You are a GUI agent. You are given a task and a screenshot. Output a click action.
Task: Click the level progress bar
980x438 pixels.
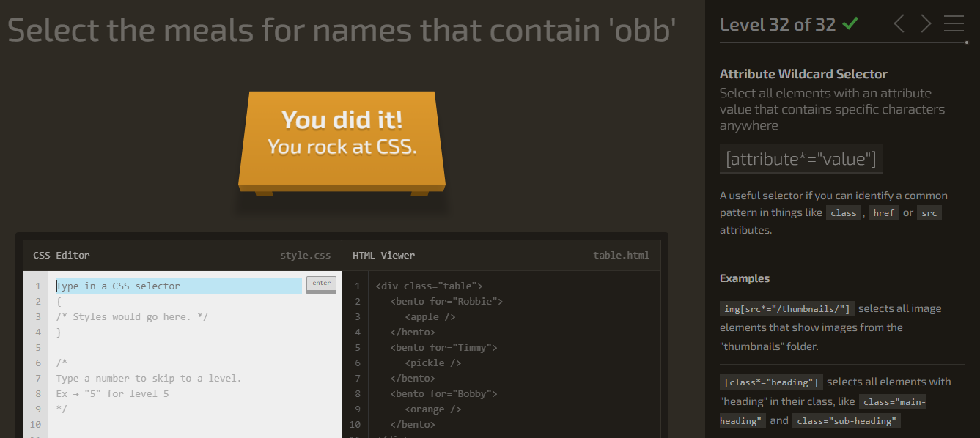844,42
